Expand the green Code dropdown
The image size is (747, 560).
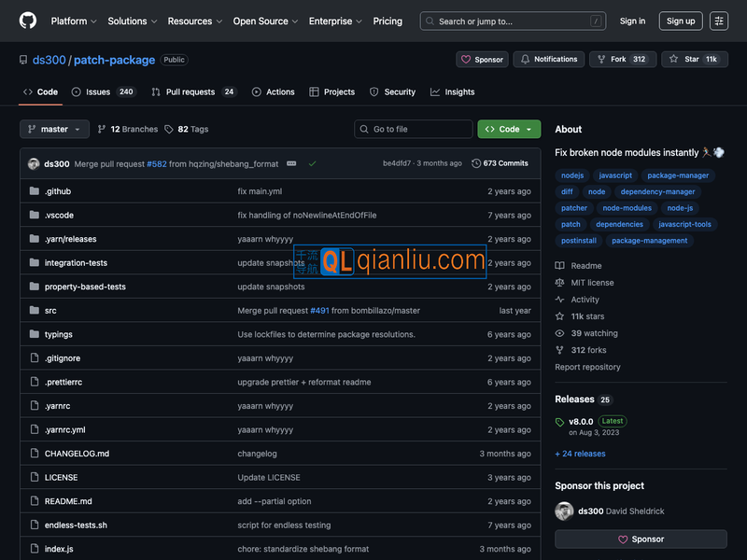click(509, 130)
